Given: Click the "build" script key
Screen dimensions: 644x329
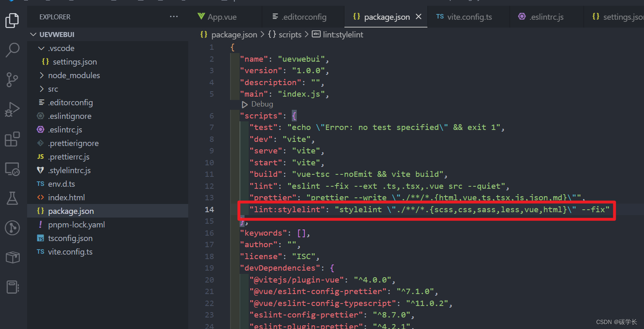Looking at the screenshot, I should pyautogui.click(x=266, y=174).
